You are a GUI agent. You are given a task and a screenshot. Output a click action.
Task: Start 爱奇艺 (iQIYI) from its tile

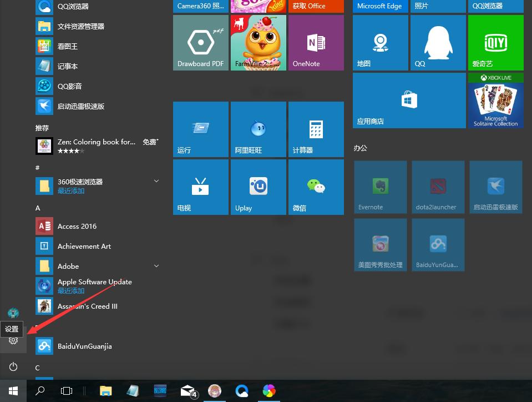click(495, 42)
